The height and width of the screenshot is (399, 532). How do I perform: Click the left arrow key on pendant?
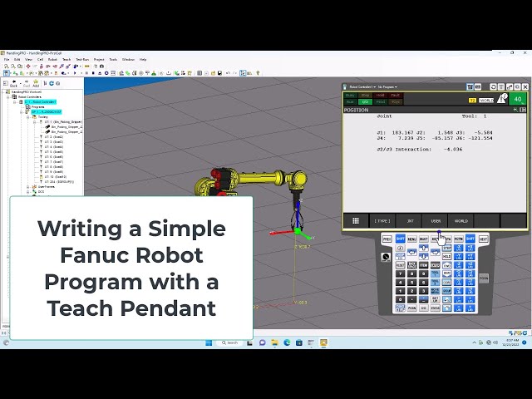(x=412, y=252)
